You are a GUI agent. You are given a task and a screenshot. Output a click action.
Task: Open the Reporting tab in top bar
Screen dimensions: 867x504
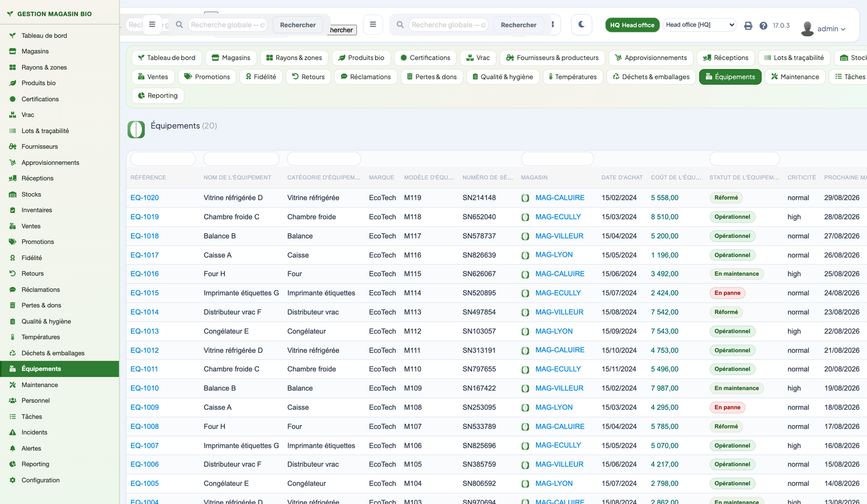click(158, 95)
